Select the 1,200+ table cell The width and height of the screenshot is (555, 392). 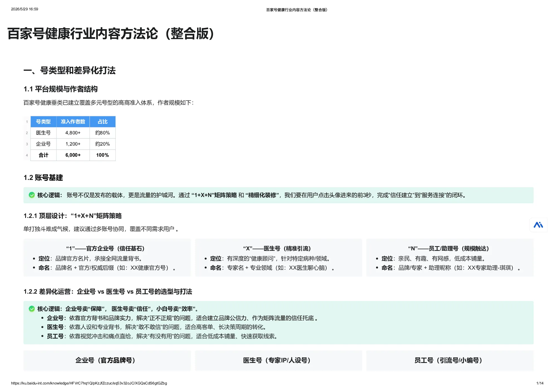[x=73, y=144]
